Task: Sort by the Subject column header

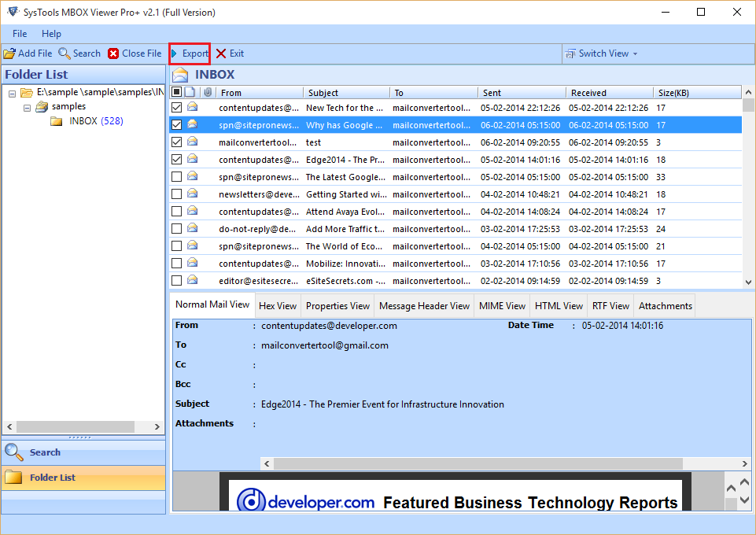Action: [x=346, y=93]
